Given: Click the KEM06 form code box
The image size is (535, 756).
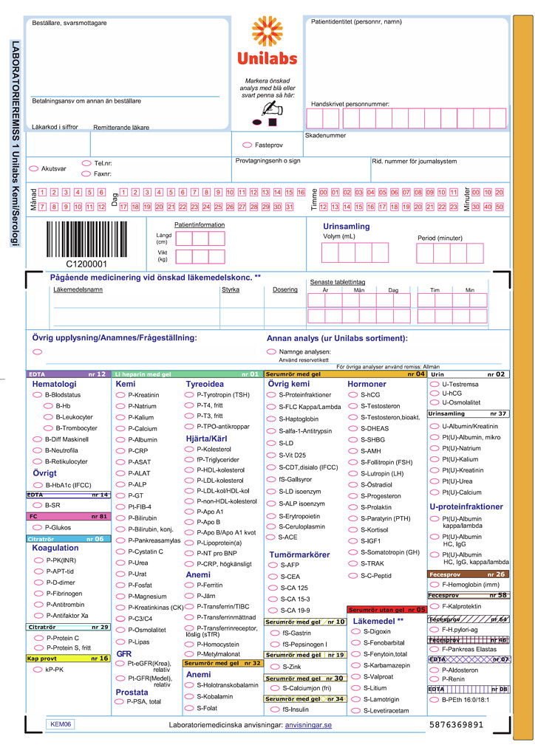Looking at the screenshot, I should pos(61,724).
